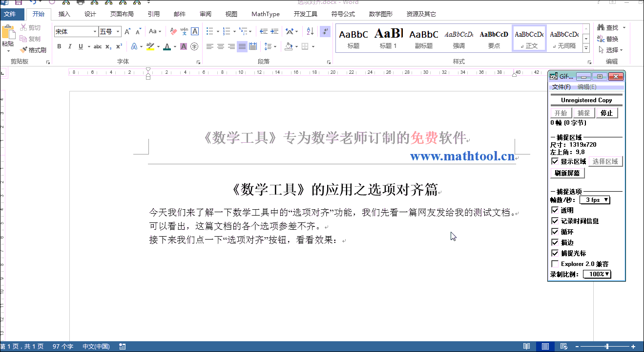This screenshot has width=644, height=352.
Task: Apply subscript formatting
Action: (109, 46)
